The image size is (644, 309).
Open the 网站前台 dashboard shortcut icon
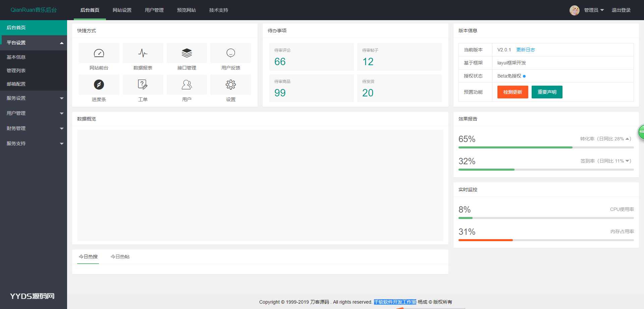(99, 53)
